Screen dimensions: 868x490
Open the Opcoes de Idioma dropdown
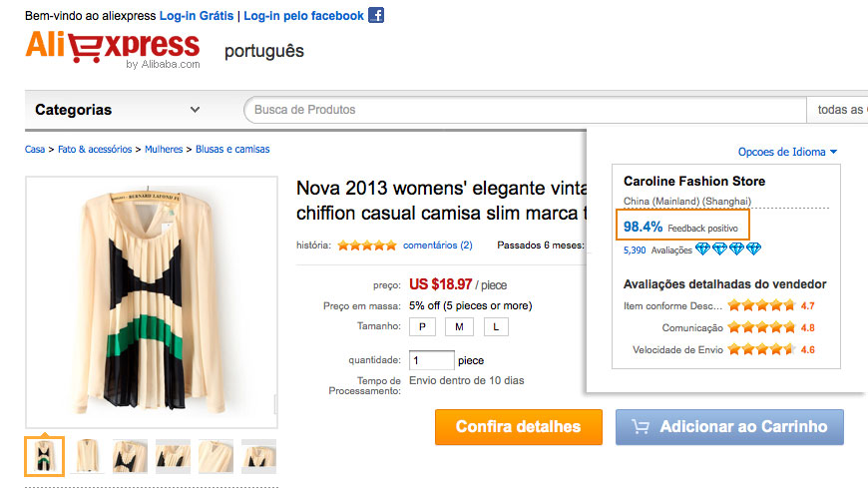click(787, 152)
